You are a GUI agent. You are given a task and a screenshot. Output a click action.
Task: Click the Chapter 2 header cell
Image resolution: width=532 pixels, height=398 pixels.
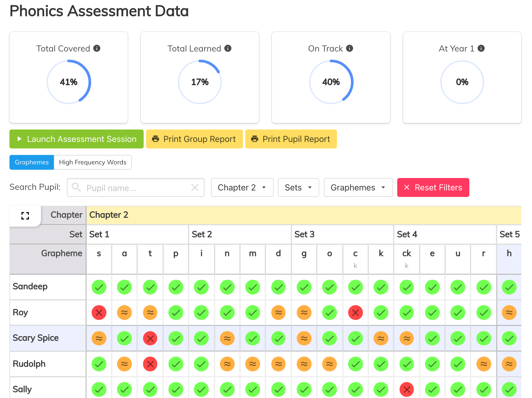[x=304, y=215]
